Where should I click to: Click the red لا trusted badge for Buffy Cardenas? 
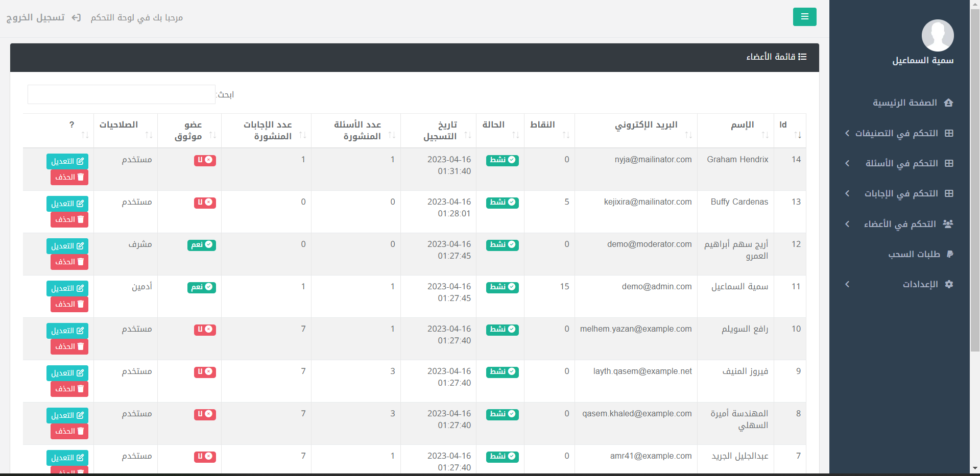(x=205, y=203)
